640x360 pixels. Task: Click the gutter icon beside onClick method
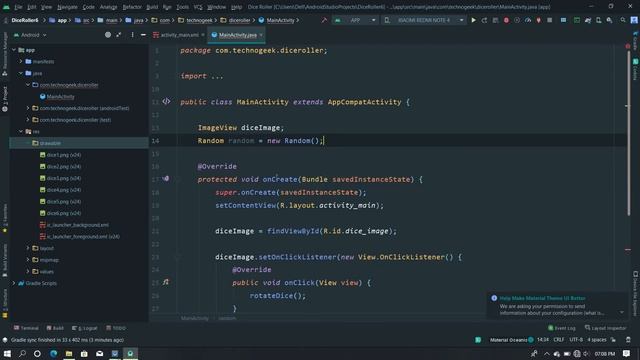click(166, 282)
